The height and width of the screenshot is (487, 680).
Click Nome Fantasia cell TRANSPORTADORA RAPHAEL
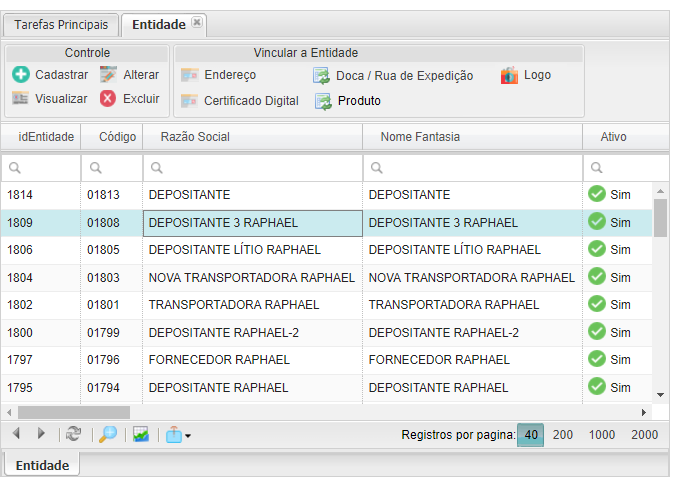pyautogui.click(x=473, y=305)
